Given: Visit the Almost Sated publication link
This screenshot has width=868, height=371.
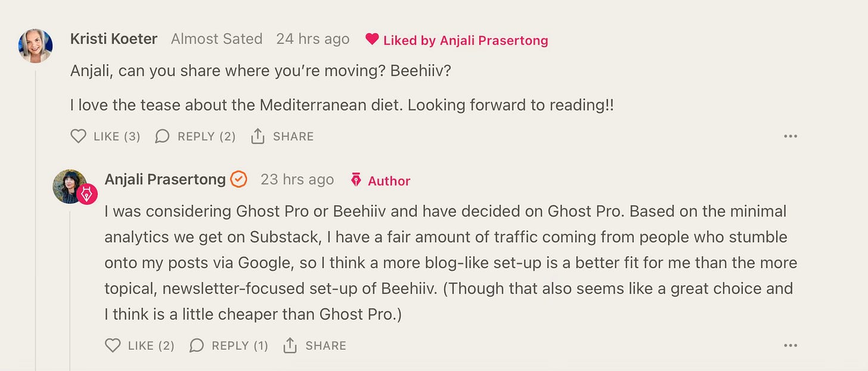Looking at the screenshot, I should click(217, 39).
